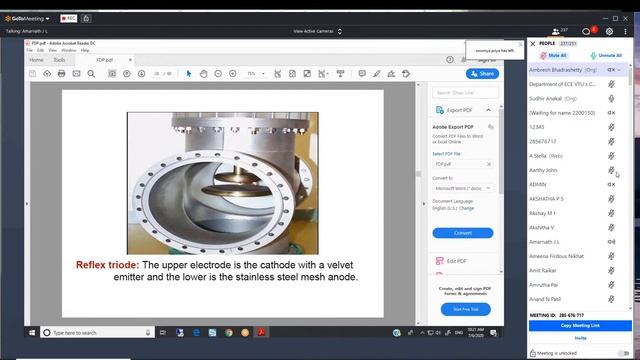Toggle mute for Department of ECE VTU

click(611, 84)
